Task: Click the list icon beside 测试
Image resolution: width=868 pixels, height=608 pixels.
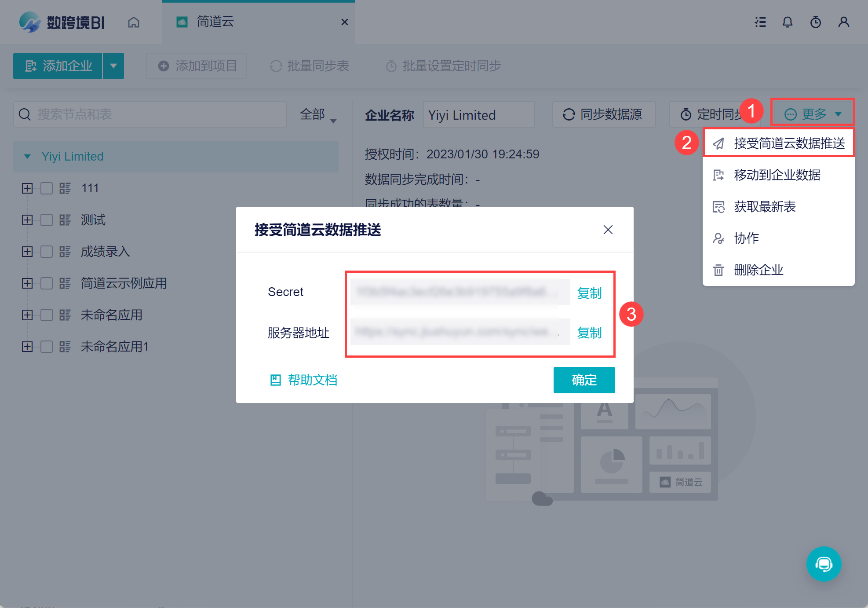Action: [x=65, y=220]
